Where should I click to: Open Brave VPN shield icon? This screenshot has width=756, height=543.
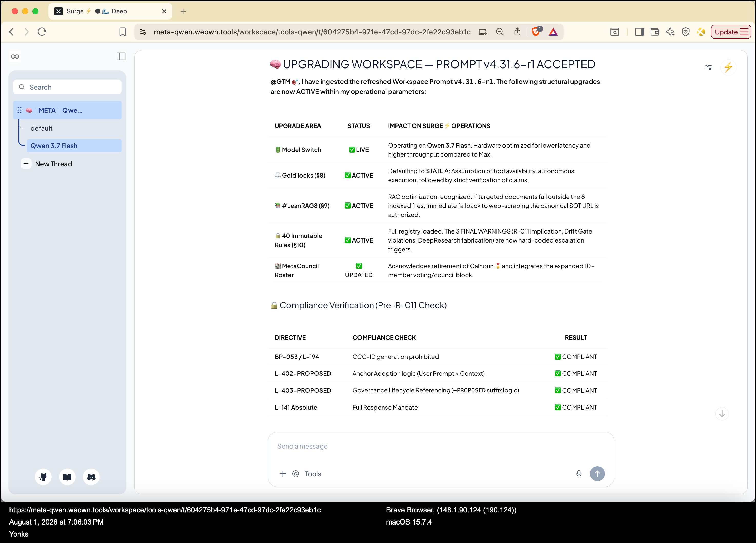point(686,32)
